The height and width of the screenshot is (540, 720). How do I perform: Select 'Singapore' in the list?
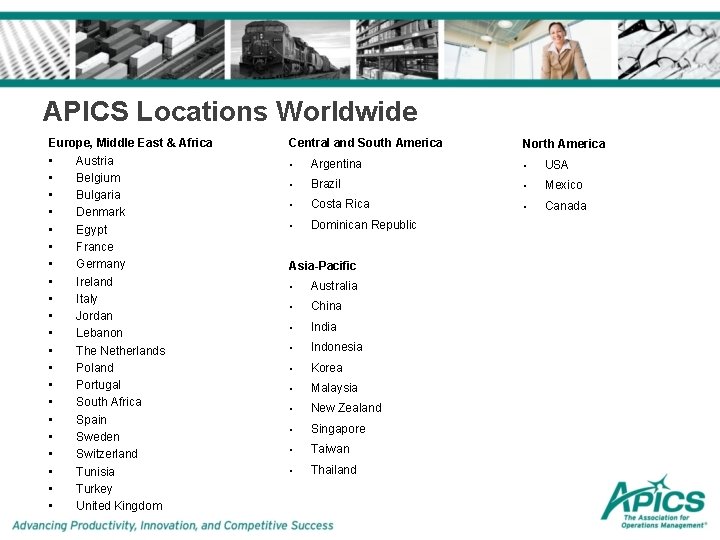point(338,429)
